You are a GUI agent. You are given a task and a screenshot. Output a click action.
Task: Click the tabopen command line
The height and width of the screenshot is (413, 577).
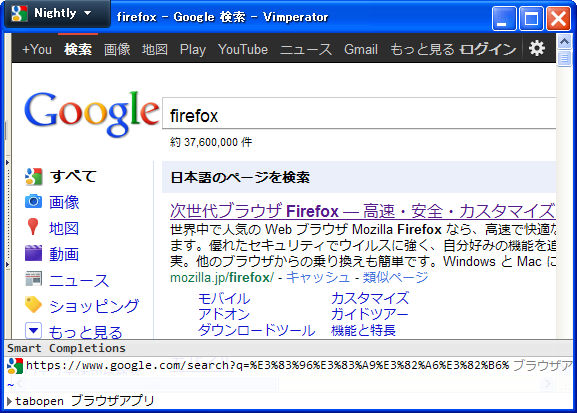[288, 400]
